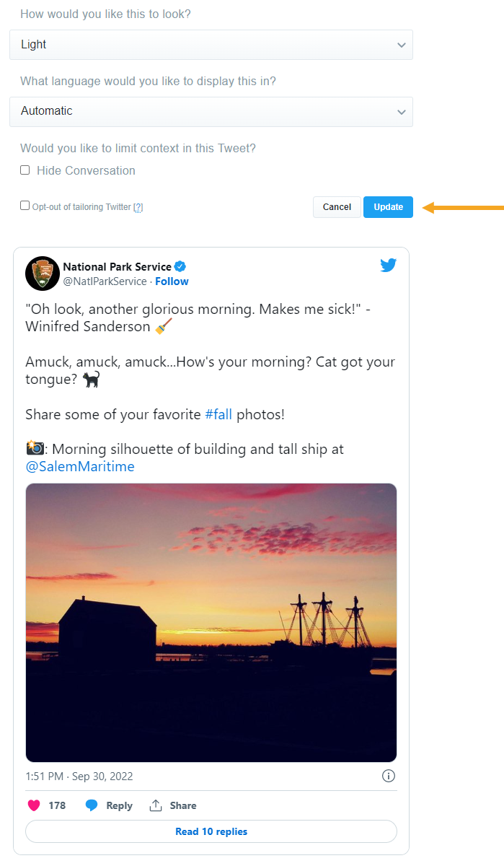Open the tweet info circle icon

coord(388,776)
